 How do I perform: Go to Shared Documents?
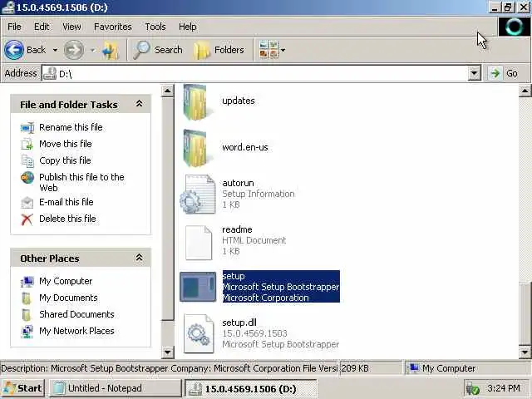76,314
